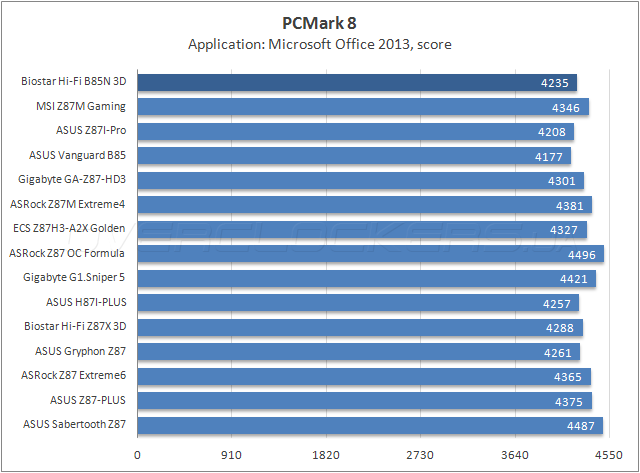Click the axis tick label 4550

coord(609,455)
